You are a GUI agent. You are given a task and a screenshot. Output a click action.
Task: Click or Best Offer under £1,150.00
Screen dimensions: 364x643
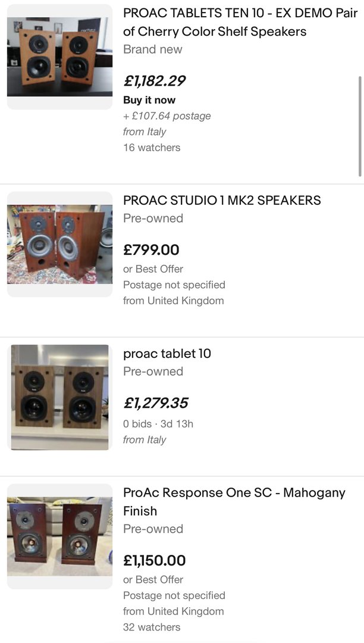pyautogui.click(x=153, y=579)
